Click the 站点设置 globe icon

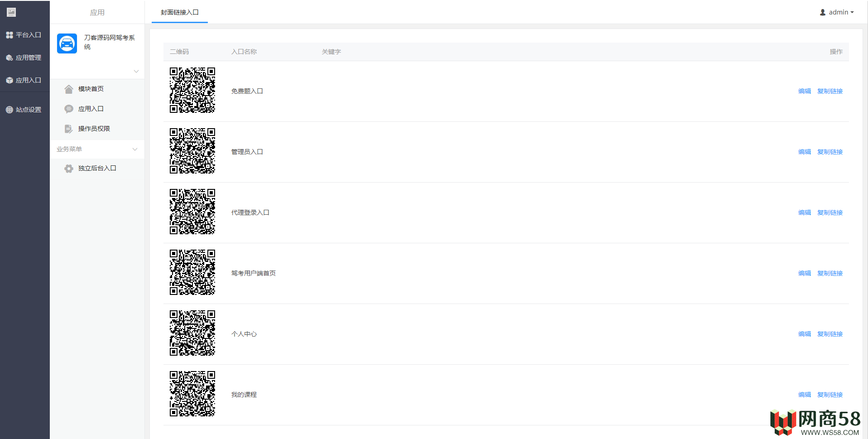10,110
